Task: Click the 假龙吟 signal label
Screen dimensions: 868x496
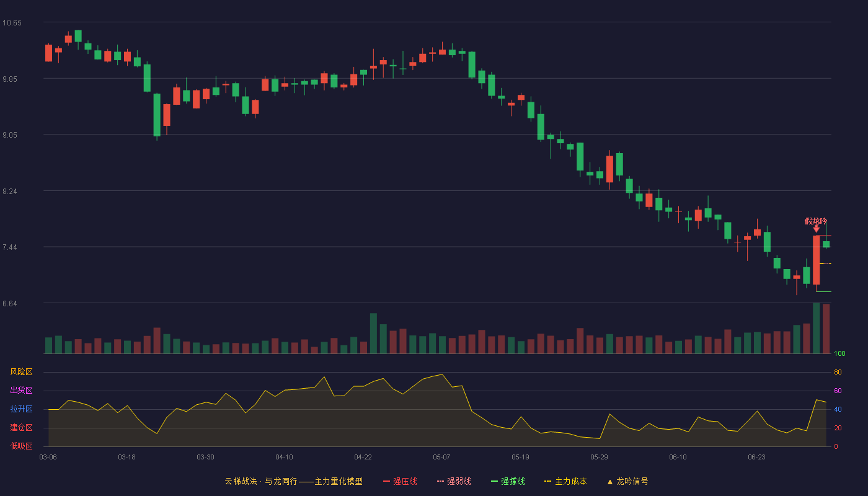Action: point(816,221)
